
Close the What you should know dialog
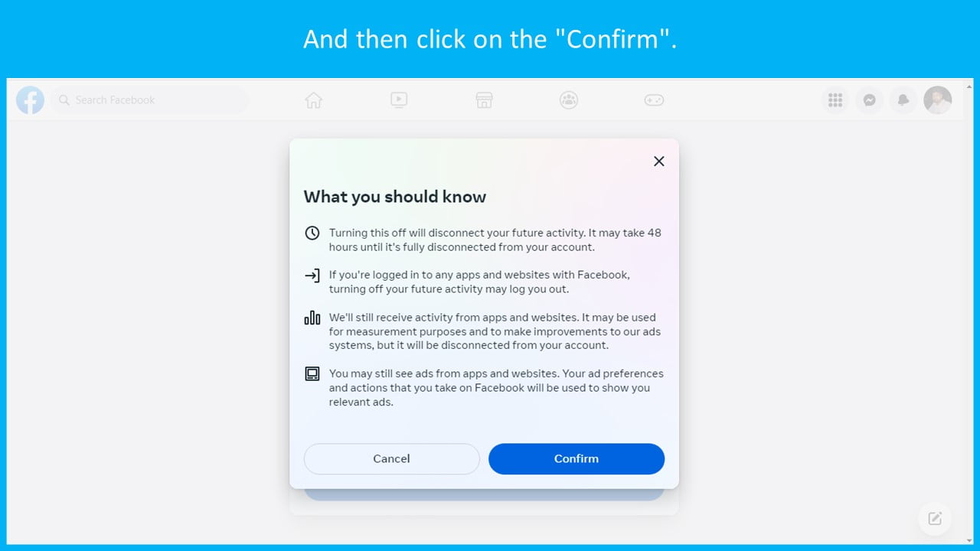(658, 161)
